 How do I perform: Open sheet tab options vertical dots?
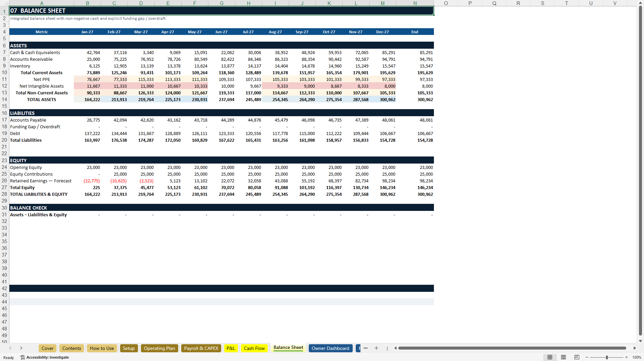(387, 348)
